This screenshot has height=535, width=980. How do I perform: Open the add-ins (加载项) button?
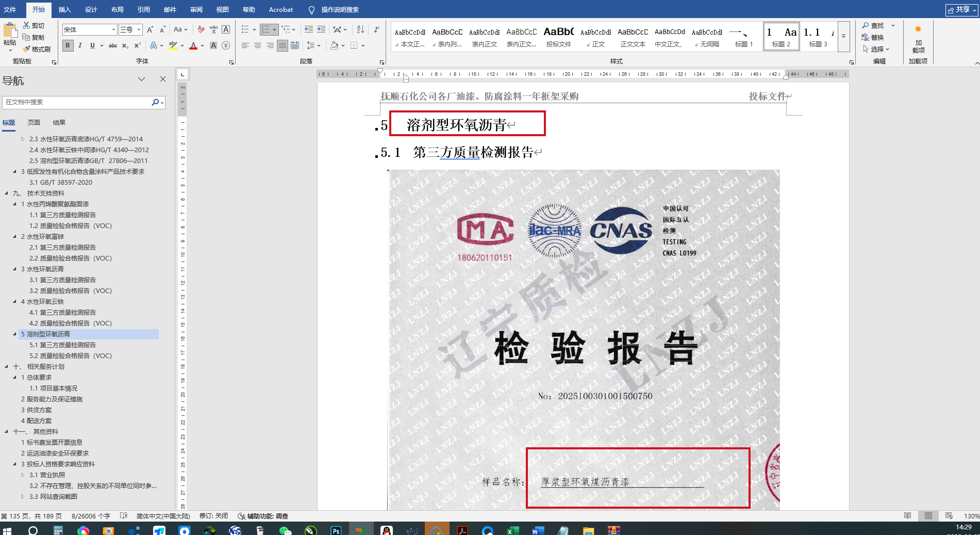point(918,39)
